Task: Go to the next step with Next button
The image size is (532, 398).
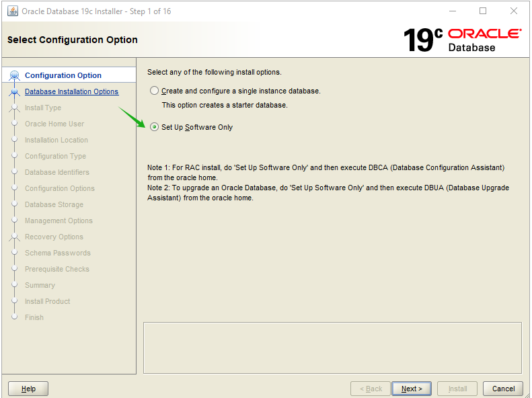Action: coord(412,389)
